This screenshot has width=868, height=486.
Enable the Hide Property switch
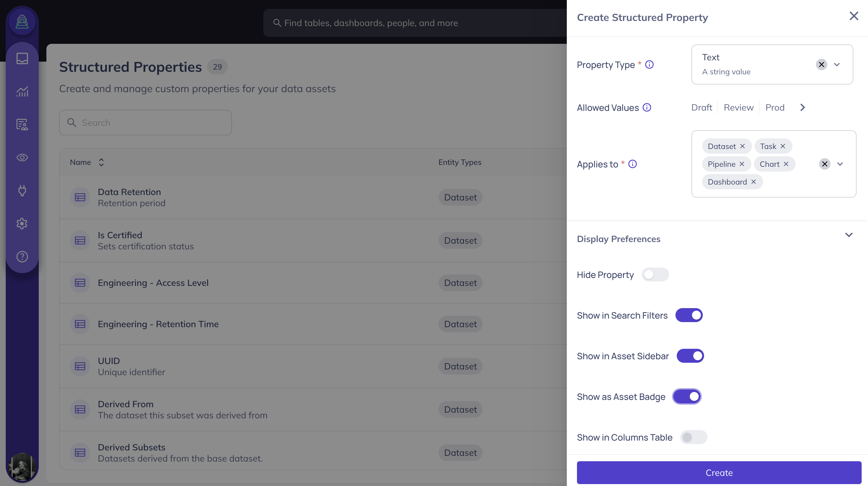[x=655, y=274]
